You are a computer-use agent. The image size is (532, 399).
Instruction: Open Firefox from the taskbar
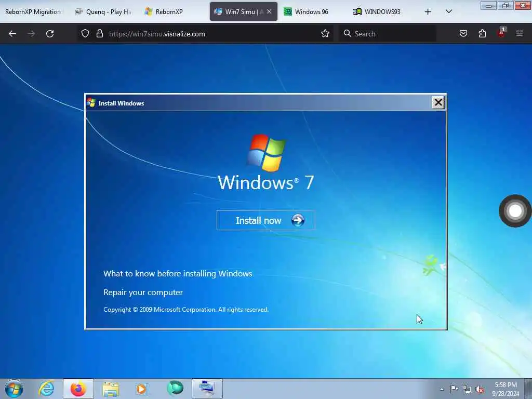click(78, 389)
